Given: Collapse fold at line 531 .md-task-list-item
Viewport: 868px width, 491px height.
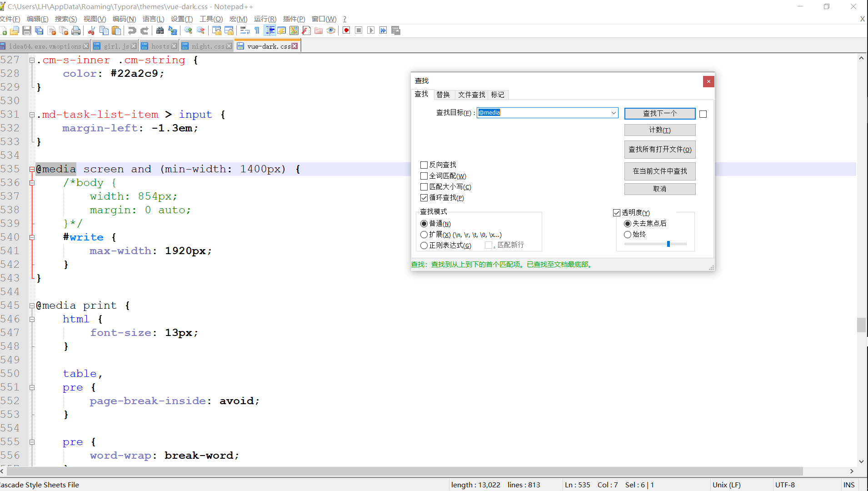Looking at the screenshot, I should [x=32, y=115].
